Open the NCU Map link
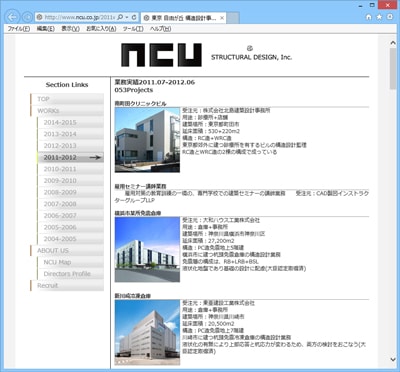This screenshot has width=400, height=372. 70,262
